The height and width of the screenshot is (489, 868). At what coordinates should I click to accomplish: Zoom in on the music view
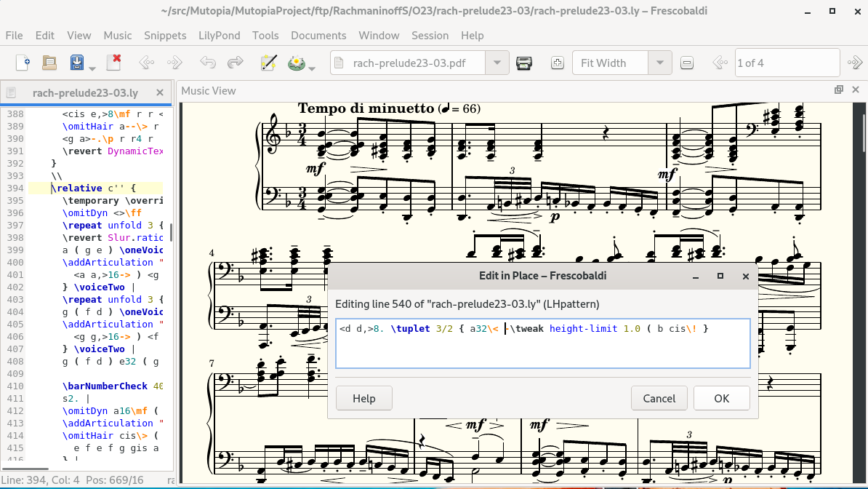[x=558, y=63]
